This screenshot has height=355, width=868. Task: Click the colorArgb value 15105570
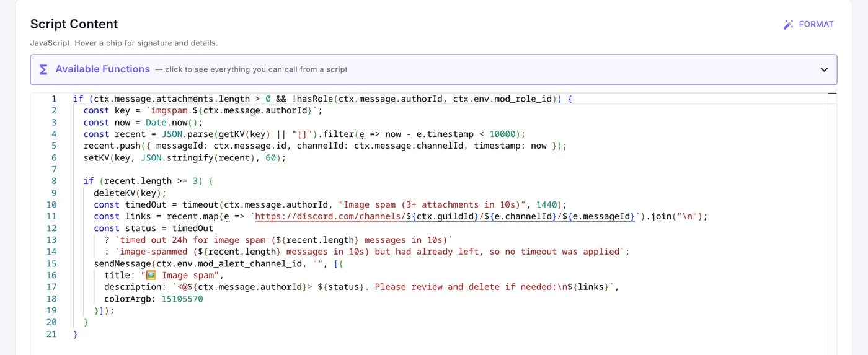point(182,299)
